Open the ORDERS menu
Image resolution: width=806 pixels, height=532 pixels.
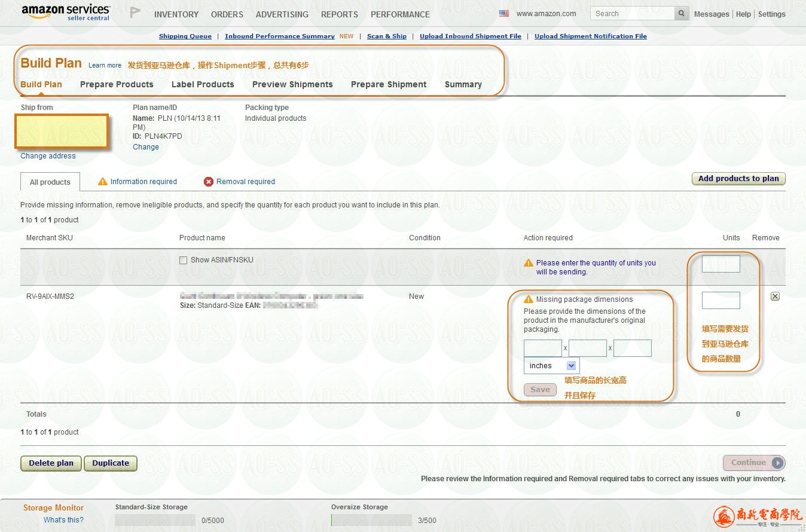click(227, 14)
